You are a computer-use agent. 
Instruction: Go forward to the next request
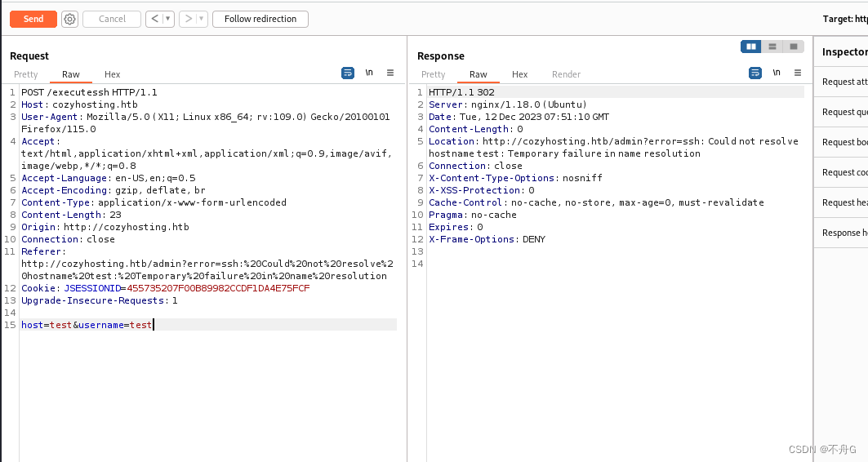point(188,19)
